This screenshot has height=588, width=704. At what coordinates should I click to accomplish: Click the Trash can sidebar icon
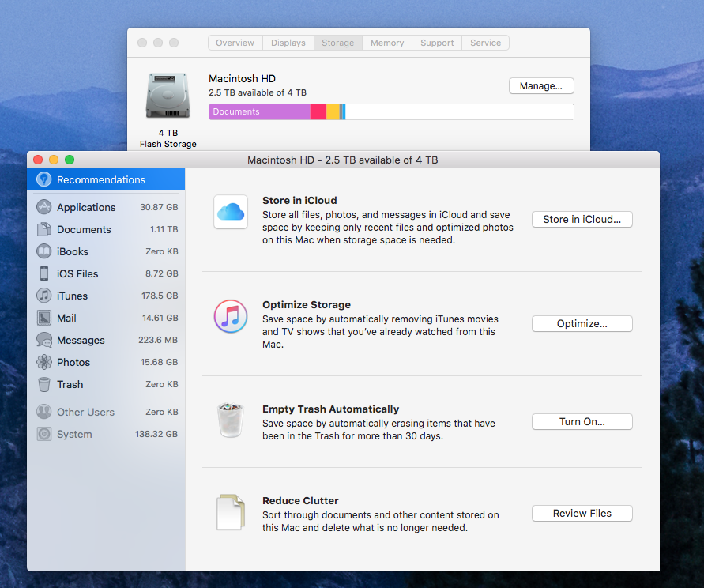(x=44, y=384)
